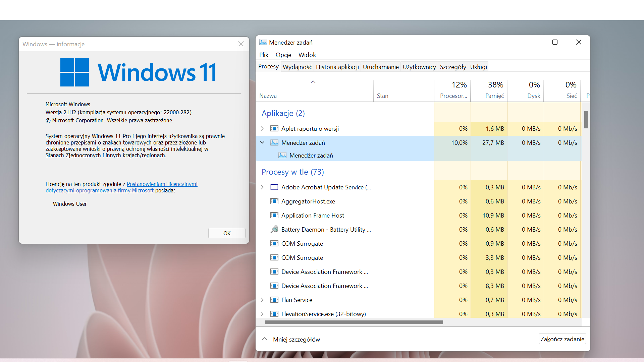Switch to the Wydajność tab
This screenshot has width=644, height=362.
point(297,67)
